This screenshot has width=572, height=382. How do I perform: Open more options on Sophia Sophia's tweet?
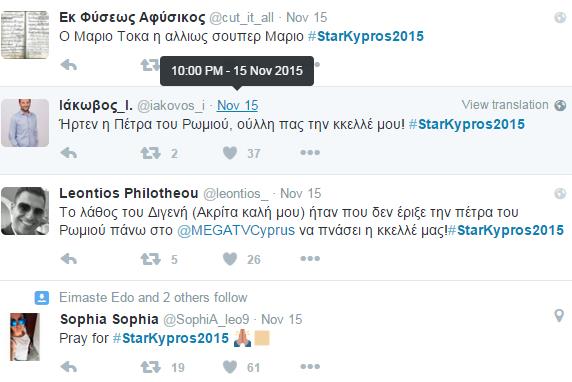tap(310, 366)
